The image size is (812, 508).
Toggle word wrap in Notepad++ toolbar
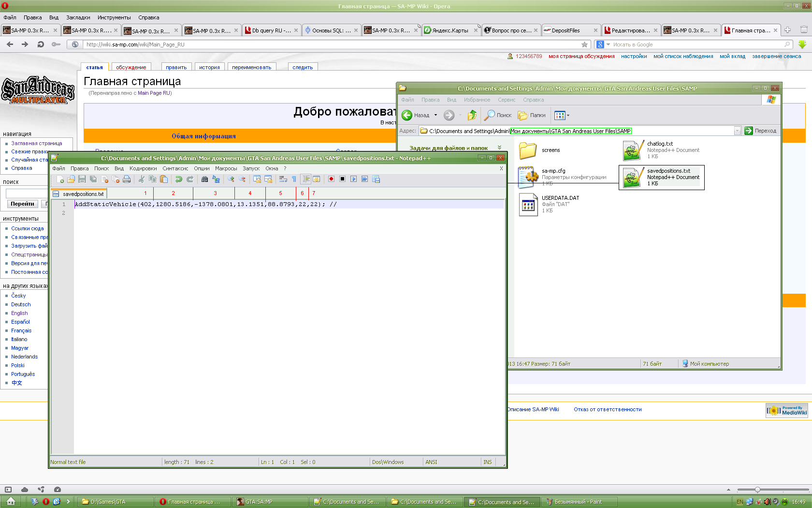[283, 179]
